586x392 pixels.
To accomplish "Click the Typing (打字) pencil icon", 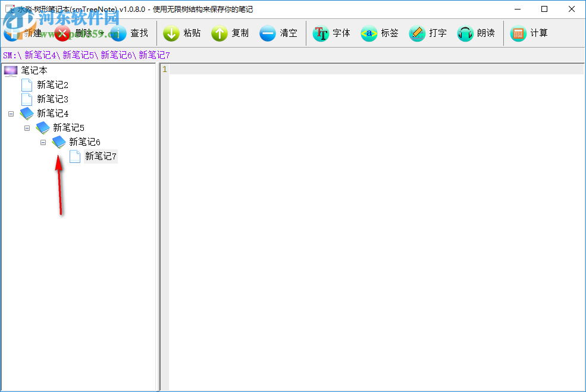I will click(417, 34).
